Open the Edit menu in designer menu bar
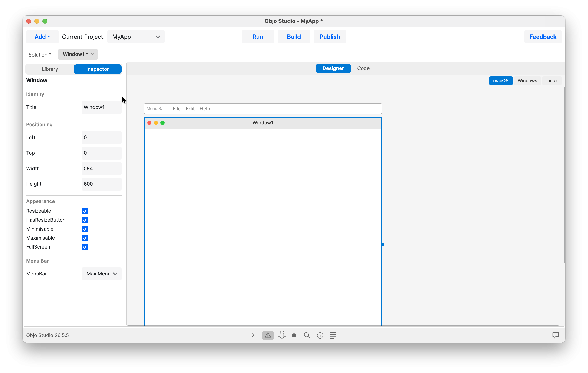 190,109
